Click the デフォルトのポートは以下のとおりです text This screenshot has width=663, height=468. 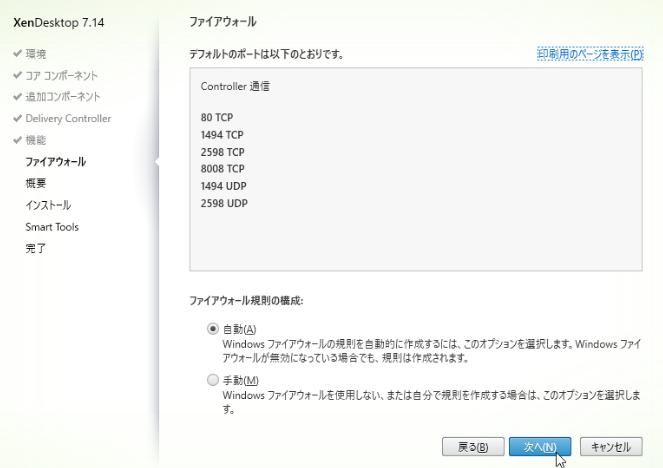coord(266,54)
